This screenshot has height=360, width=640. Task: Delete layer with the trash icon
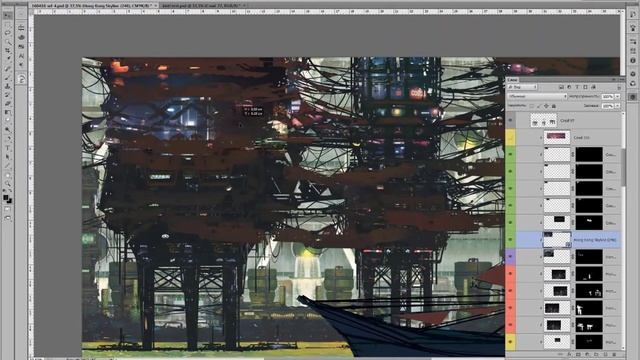(614, 354)
